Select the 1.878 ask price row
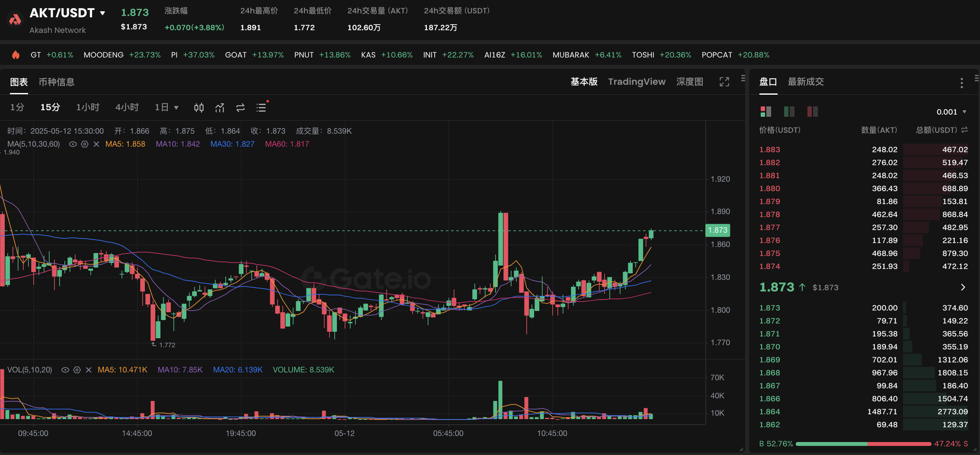Viewport: 980px width, 455px height. point(864,215)
